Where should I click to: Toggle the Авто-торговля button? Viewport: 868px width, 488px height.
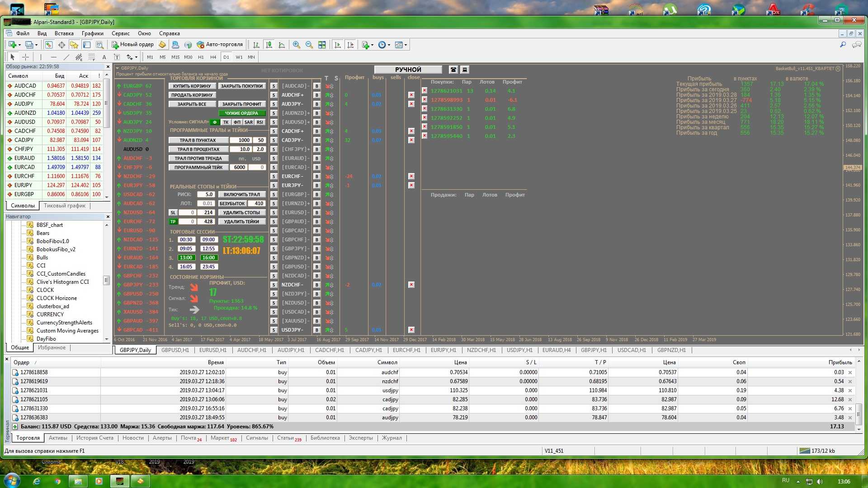coord(220,45)
